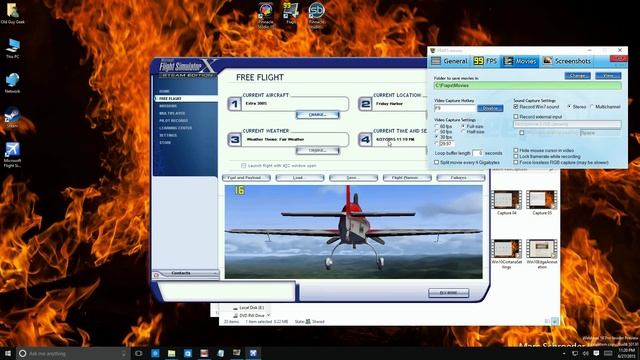
Task: Expand the Contacts panel
Action: pyautogui.click(x=186, y=273)
